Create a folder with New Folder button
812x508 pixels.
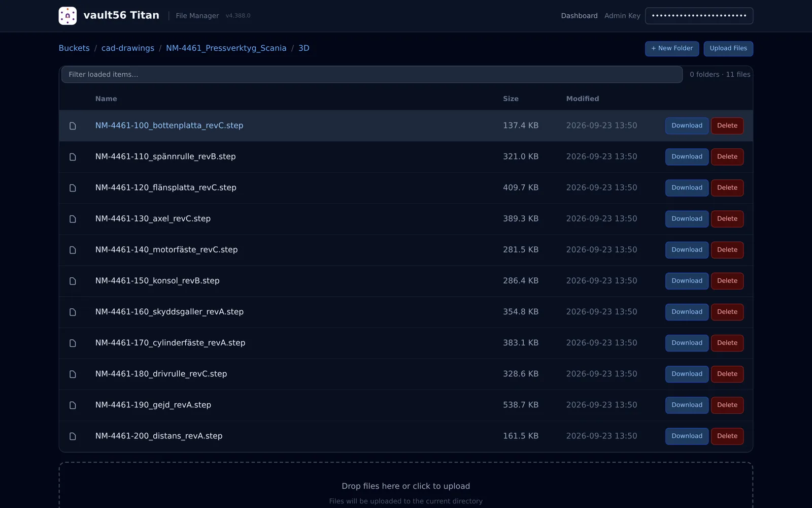pyautogui.click(x=672, y=48)
